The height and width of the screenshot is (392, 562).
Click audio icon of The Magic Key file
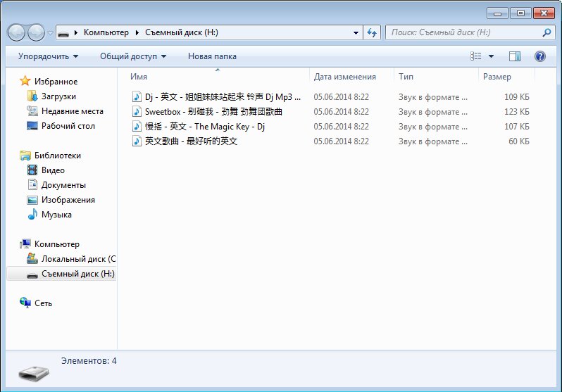[x=137, y=126]
